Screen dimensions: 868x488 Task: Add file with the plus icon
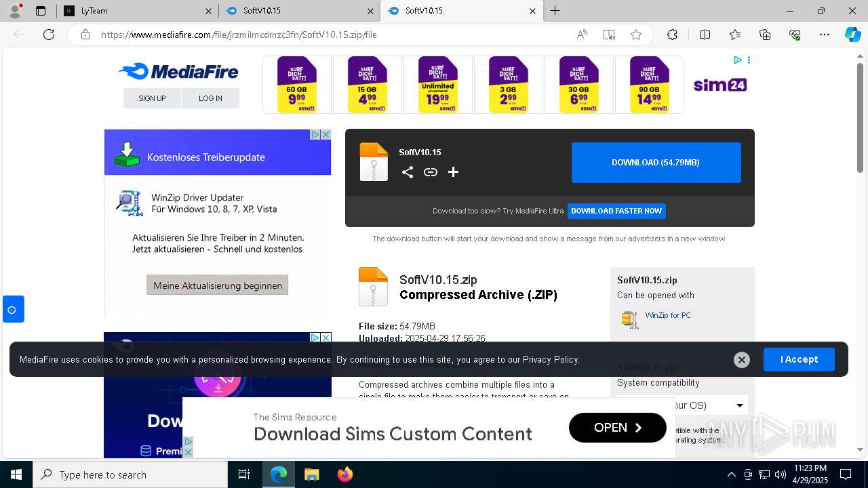(x=453, y=172)
